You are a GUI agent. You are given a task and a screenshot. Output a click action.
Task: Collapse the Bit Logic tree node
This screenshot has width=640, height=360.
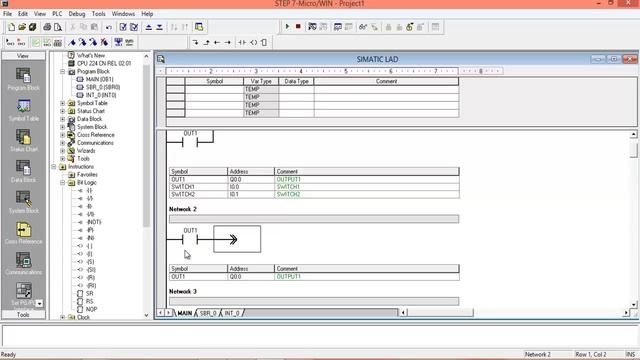click(63, 183)
